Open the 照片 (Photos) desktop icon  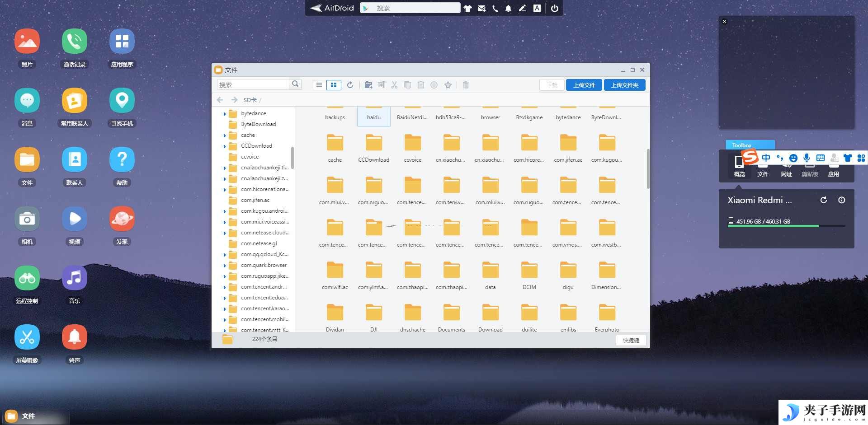pyautogui.click(x=27, y=42)
